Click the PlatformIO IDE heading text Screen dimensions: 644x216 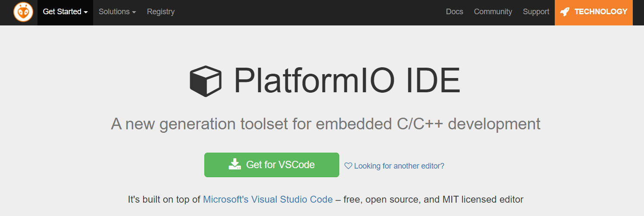click(x=347, y=81)
